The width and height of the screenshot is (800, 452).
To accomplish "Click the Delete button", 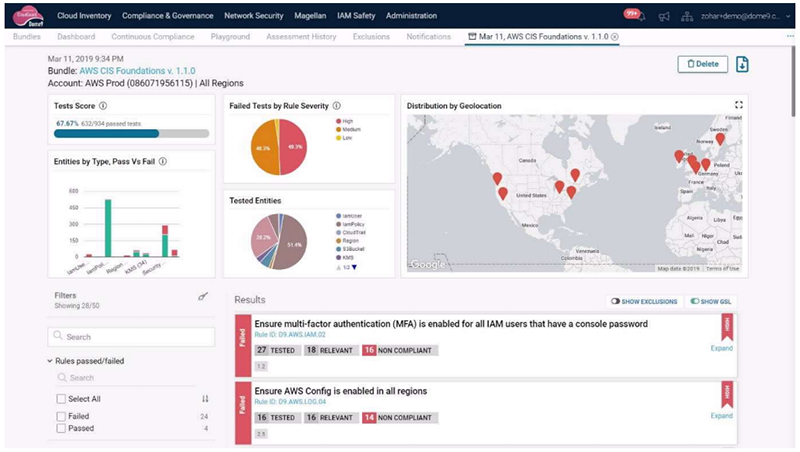I will (x=703, y=64).
